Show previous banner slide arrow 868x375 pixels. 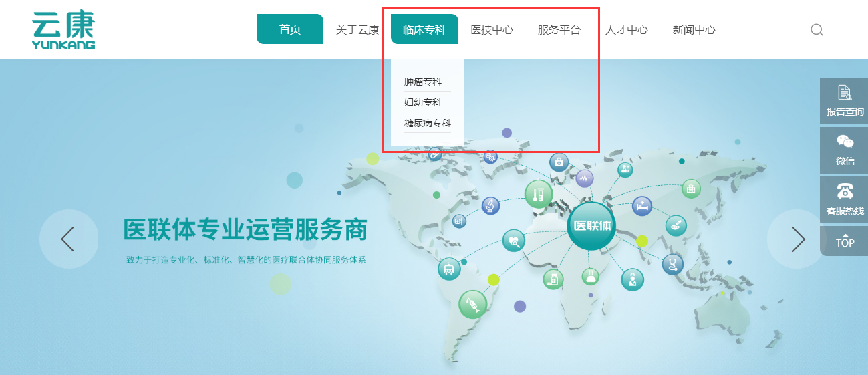pyautogui.click(x=68, y=239)
